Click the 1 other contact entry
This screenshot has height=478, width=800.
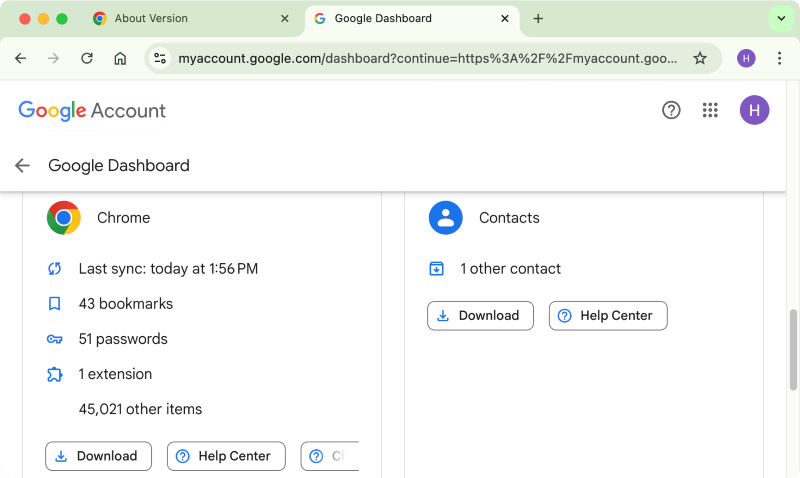[x=510, y=268]
